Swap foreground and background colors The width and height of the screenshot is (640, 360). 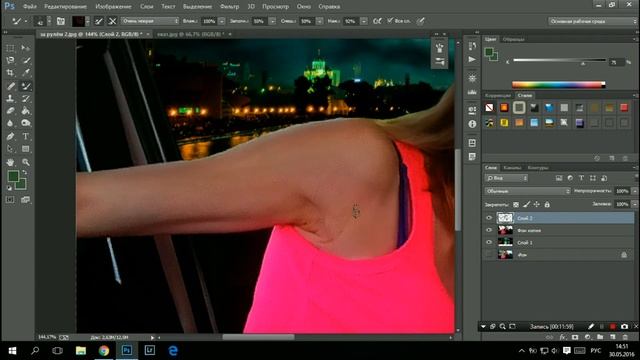pyautogui.click(x=24, y=172)
